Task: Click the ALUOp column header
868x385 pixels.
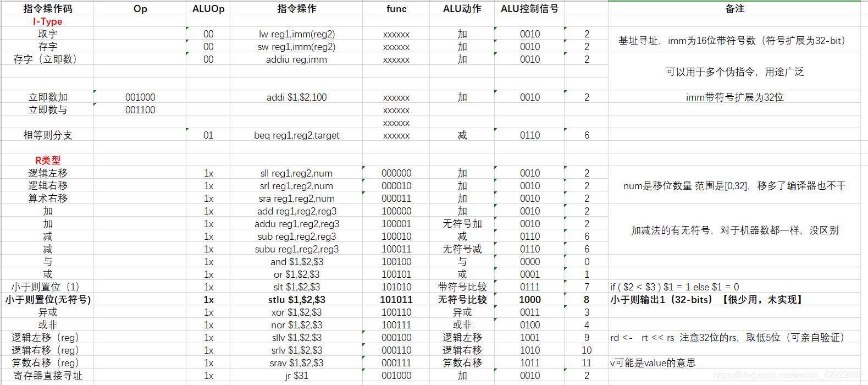Action: (x=208, y=9)
